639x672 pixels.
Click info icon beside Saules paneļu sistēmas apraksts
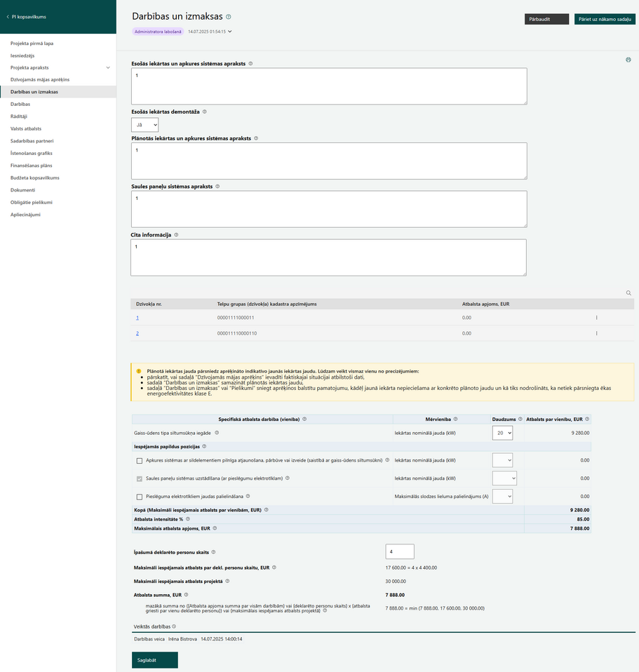point(217,187)
